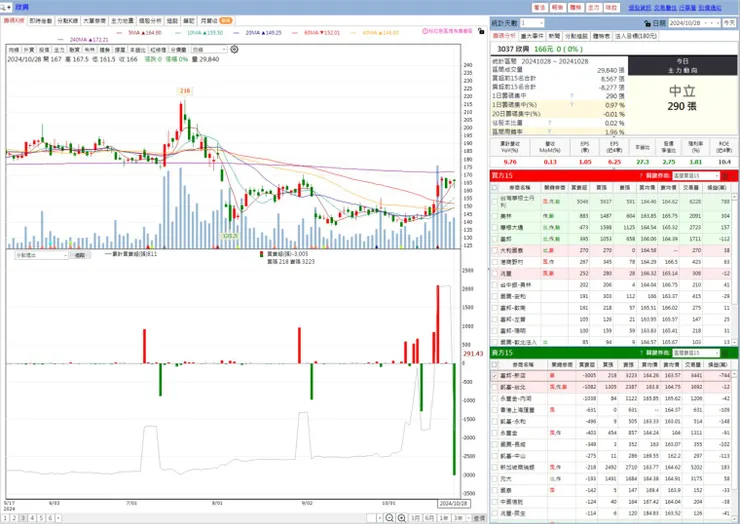Click the question mark in 買方15 header

click(641, 176)
